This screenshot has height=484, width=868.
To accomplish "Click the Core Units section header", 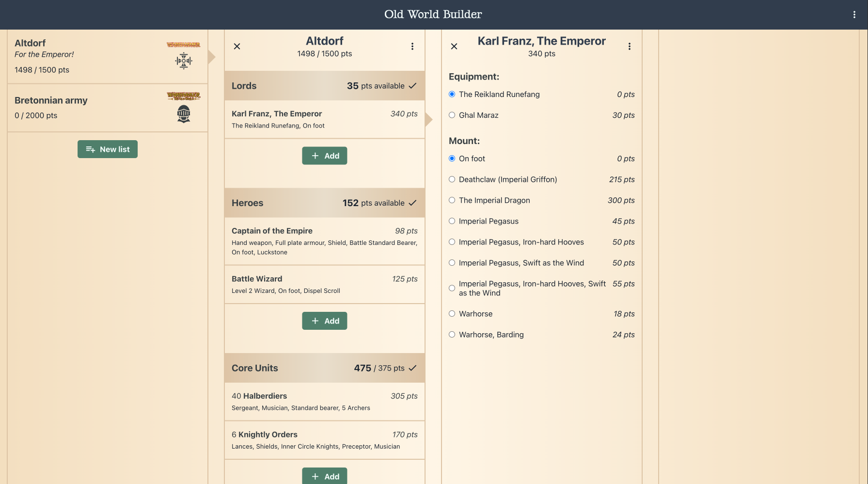I will (325, 368).
